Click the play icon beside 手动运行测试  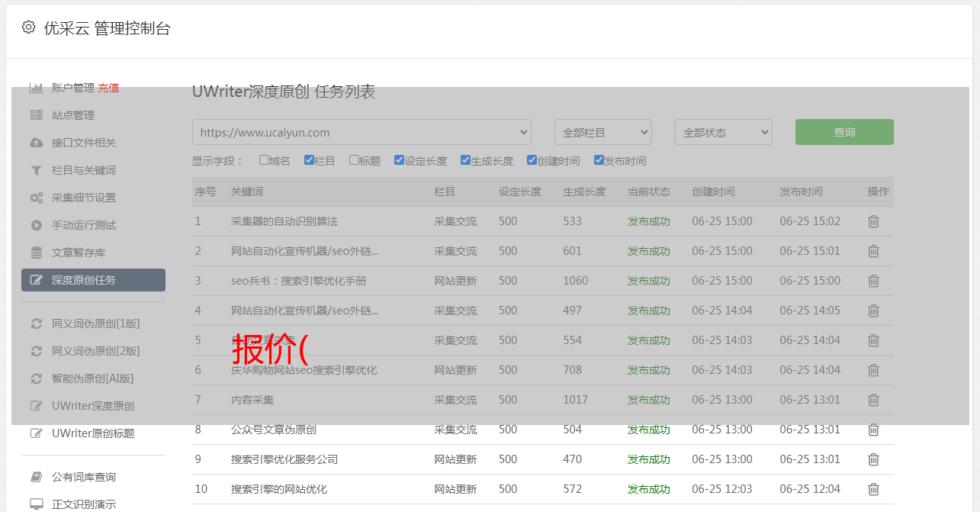(x=36, y=225)
